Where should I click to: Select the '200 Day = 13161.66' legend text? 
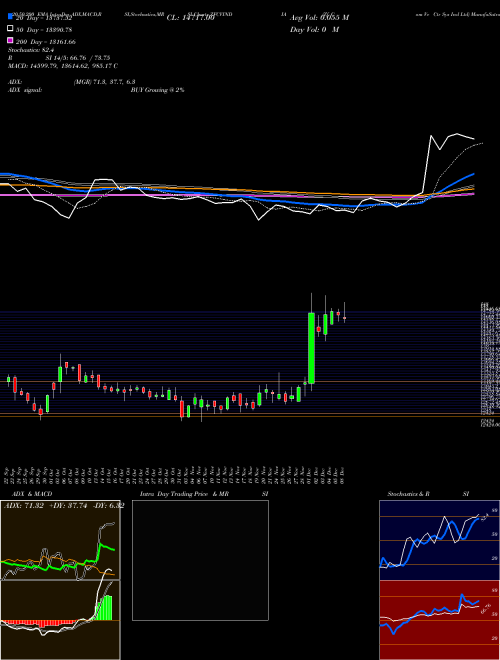point(45,42)
